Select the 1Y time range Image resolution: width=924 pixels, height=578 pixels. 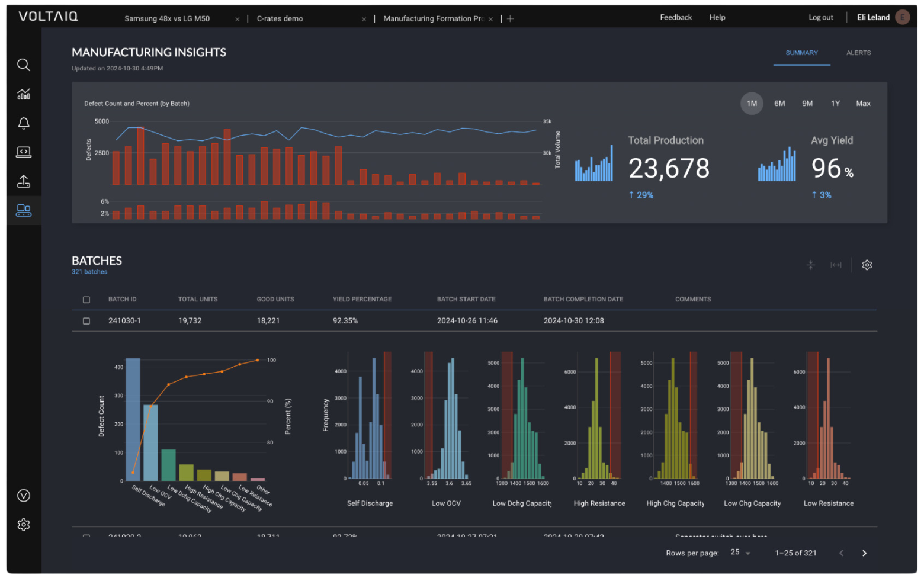835,104
